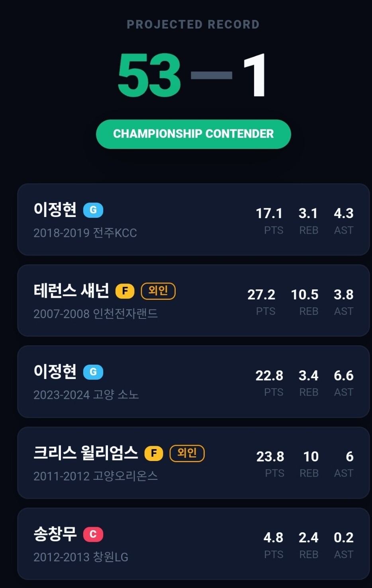Select the 송창무 player name
The height and width of the screenshot is (588, 372).
pos(55,534)
